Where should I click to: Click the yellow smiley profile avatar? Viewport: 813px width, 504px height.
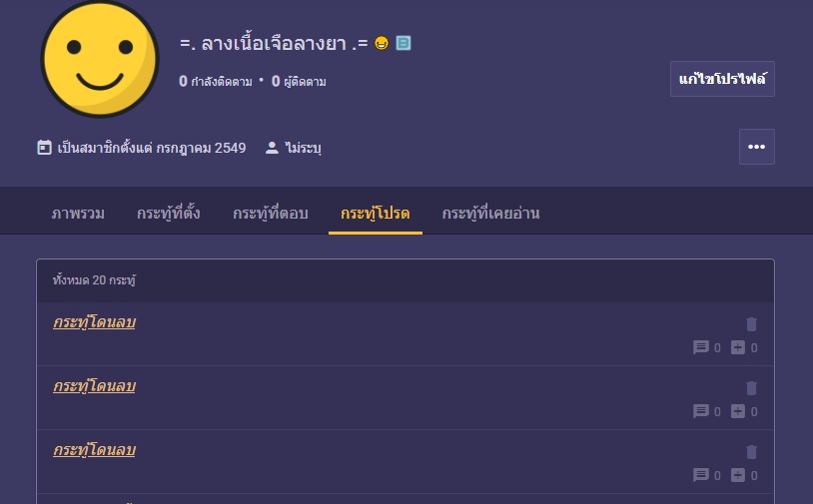[100, 59]
